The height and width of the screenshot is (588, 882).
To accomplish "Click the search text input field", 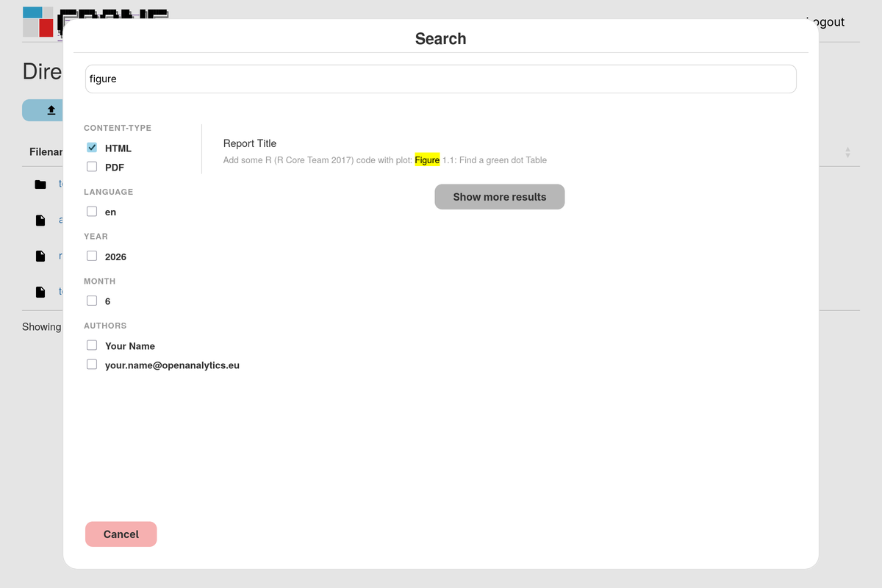I will click(x=441, y=79).
